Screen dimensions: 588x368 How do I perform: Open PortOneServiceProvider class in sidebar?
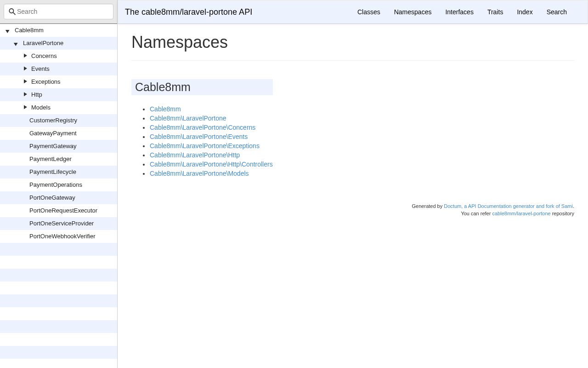pyautogui.click(x=62, y=224)
